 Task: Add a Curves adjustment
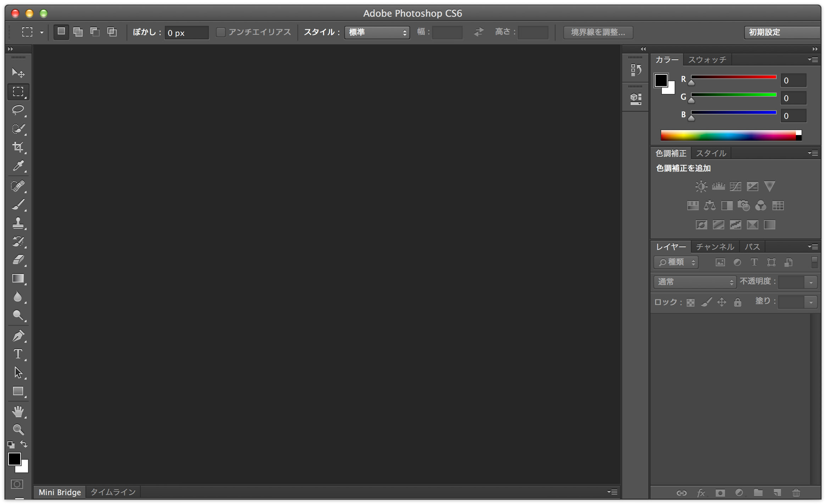(x=735, y=186)
